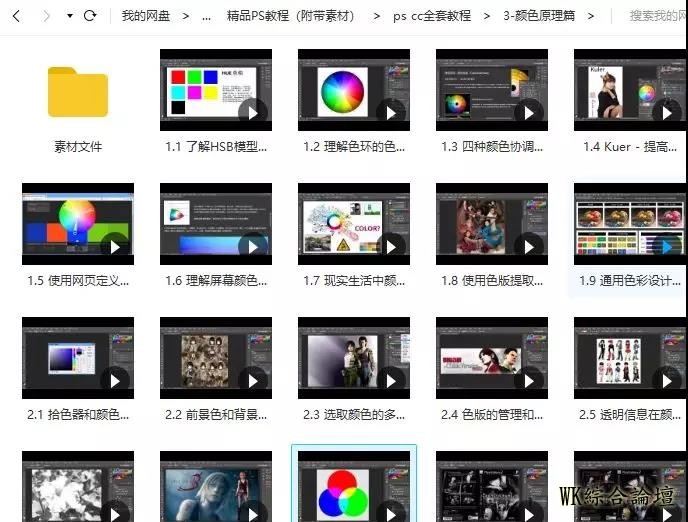
Task: Open the color blocks thumbnail of 1.1
Action: tap(216, 90)
